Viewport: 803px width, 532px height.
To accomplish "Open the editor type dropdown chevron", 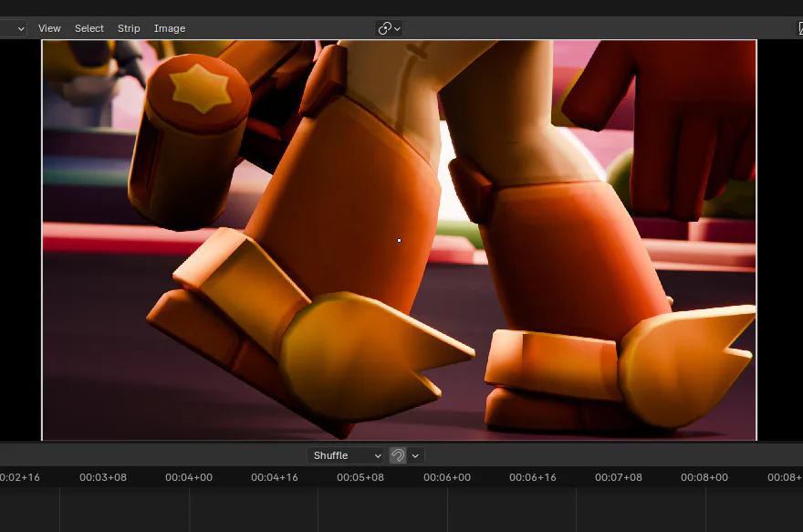I will pyautogui.click(x=21, y=28).
